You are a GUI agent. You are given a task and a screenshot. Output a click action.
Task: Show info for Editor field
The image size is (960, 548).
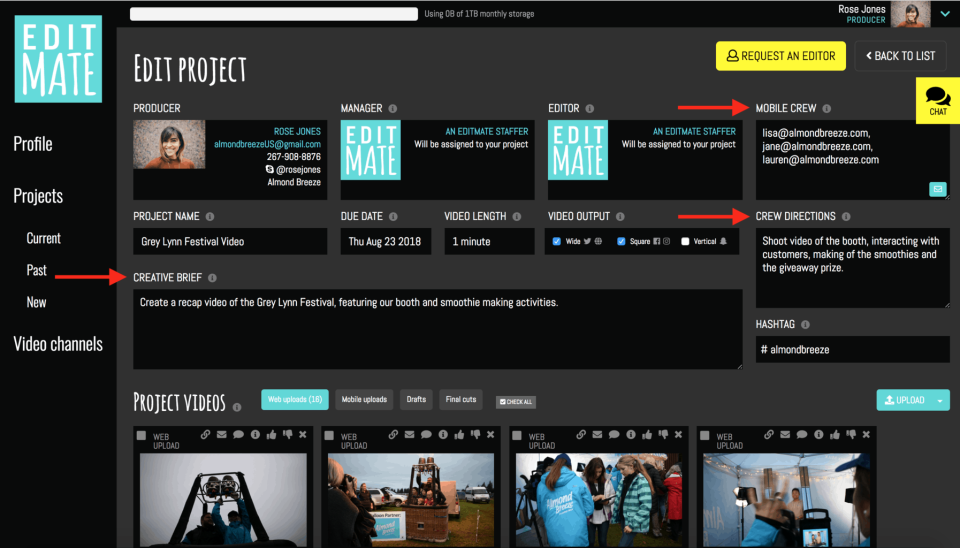click(589, 108)
